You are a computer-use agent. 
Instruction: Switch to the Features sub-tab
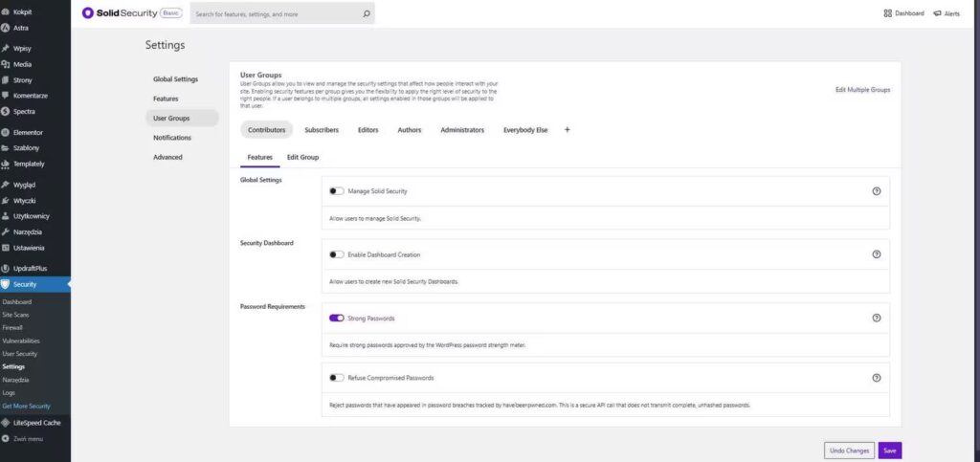[x=260, y=157]
